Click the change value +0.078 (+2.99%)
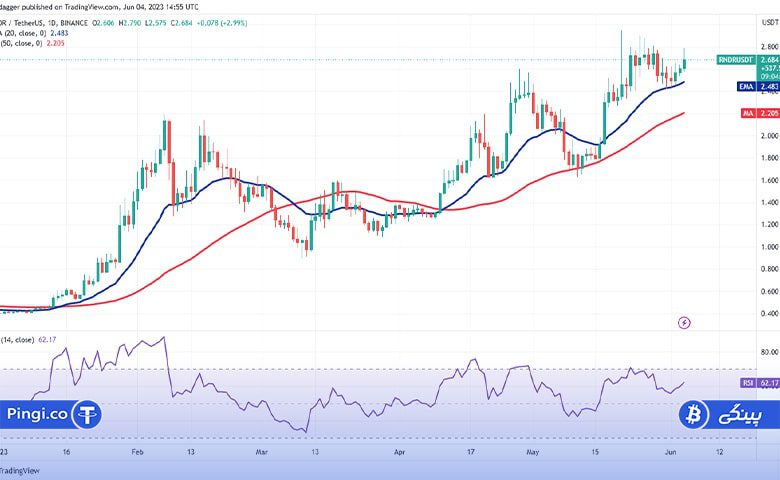This screenshot has width=780, height=480. tap(222, 23)
